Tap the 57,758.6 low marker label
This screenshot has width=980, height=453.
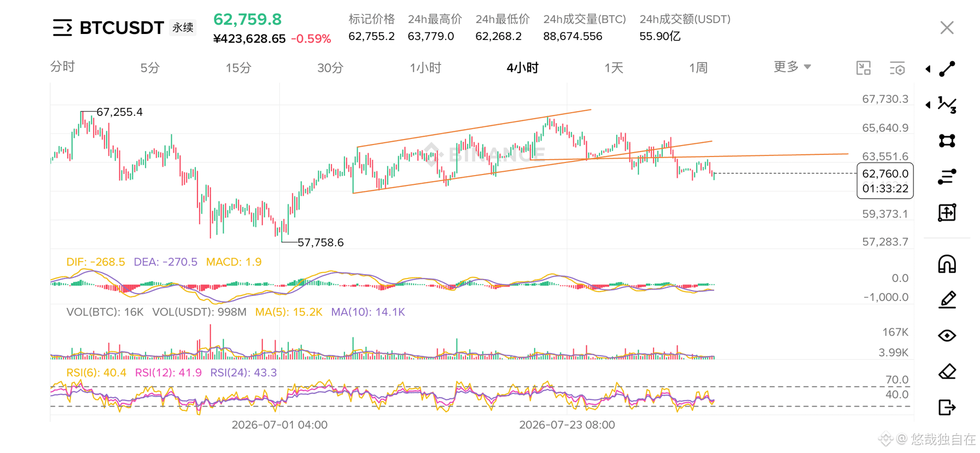coord(320,242)
